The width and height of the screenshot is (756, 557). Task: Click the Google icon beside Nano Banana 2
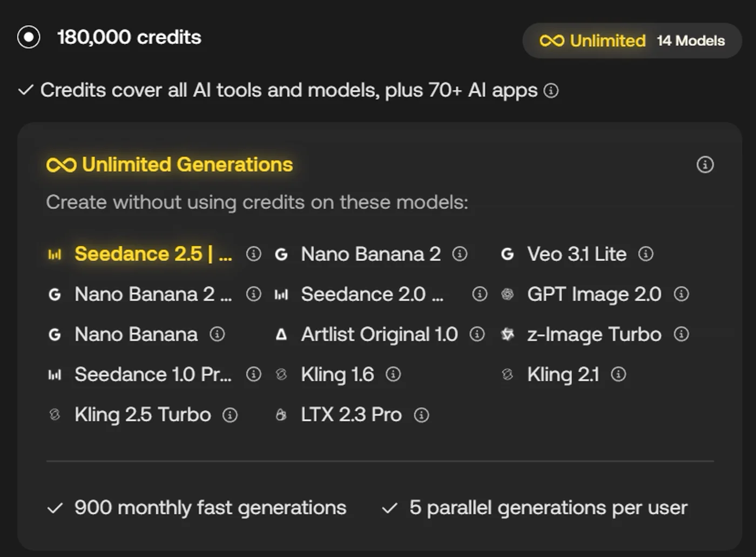(x=281, y=254)
